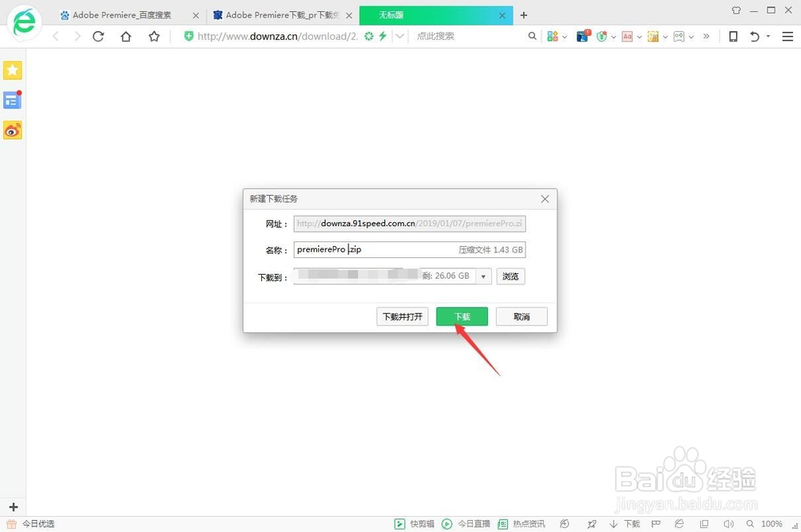Click the 网址 download URL field
Viewport: 801px width, 532px height.
click(409, 224)
